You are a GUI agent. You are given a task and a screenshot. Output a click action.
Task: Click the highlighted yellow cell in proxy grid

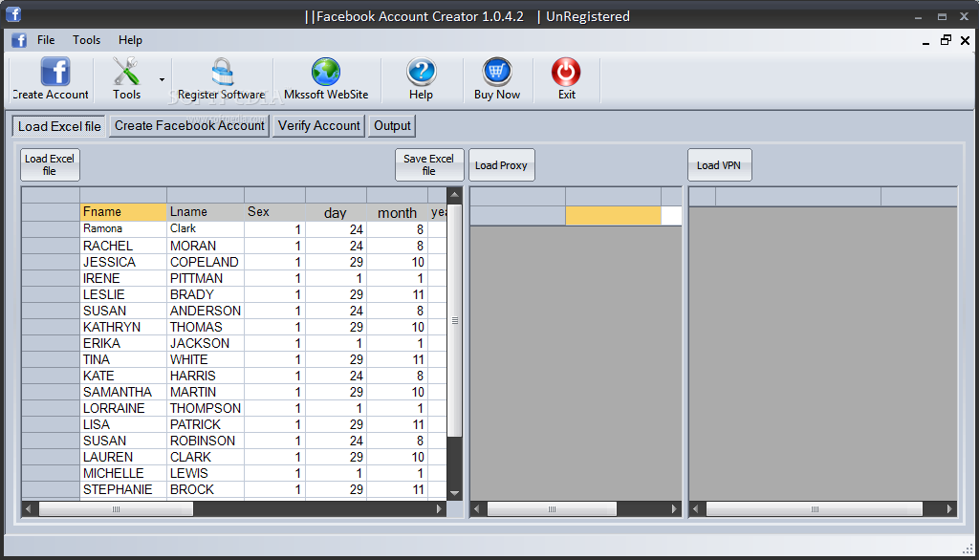point(613,215)
